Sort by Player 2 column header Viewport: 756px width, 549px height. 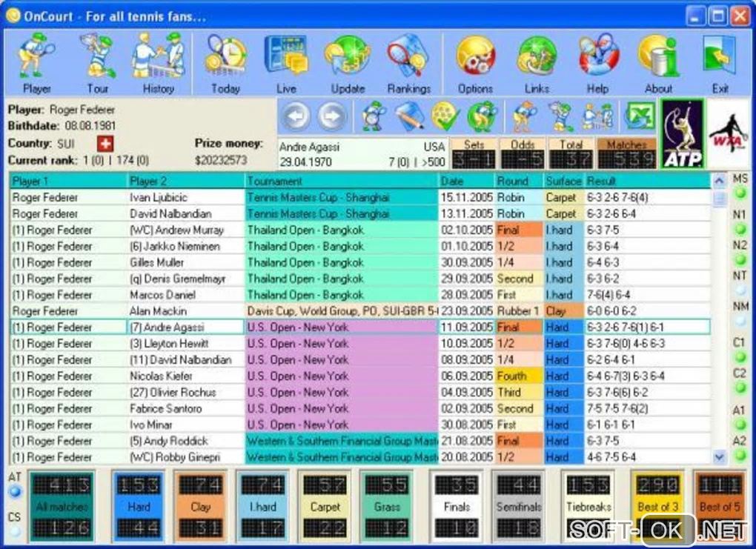[185, 182]
